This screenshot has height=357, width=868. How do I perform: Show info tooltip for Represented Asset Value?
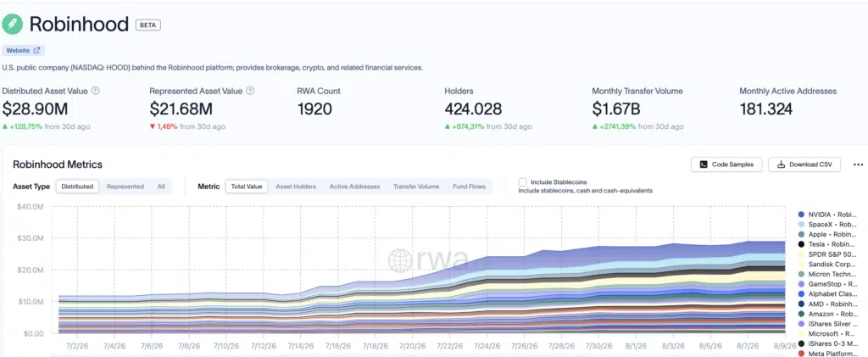point(250,91)
